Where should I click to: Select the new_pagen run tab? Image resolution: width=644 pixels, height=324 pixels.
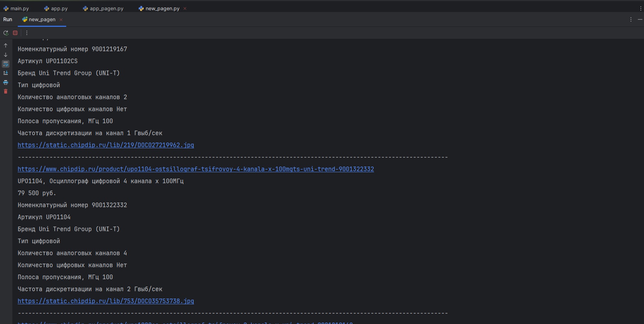(42, 19)
